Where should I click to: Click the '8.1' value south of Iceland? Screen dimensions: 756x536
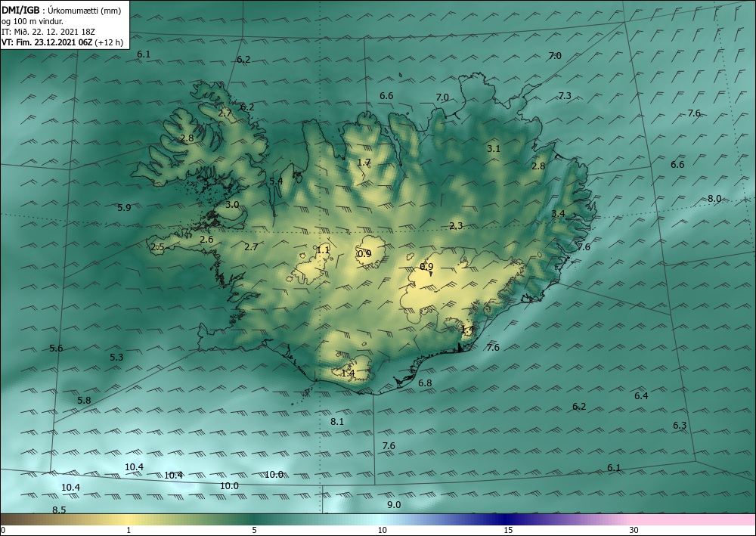click(x=337, y=421)
